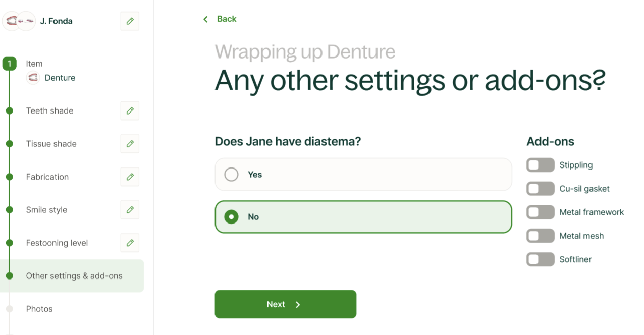Screen dimensions: 644x335
Task: Open the Photos step in sidebar
Action: tap(39, 309)
